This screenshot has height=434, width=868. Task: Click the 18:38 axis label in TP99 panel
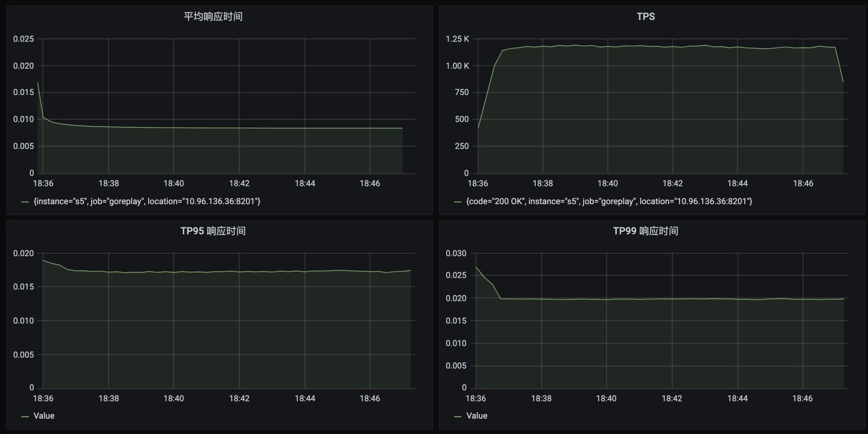coord(541,399)
